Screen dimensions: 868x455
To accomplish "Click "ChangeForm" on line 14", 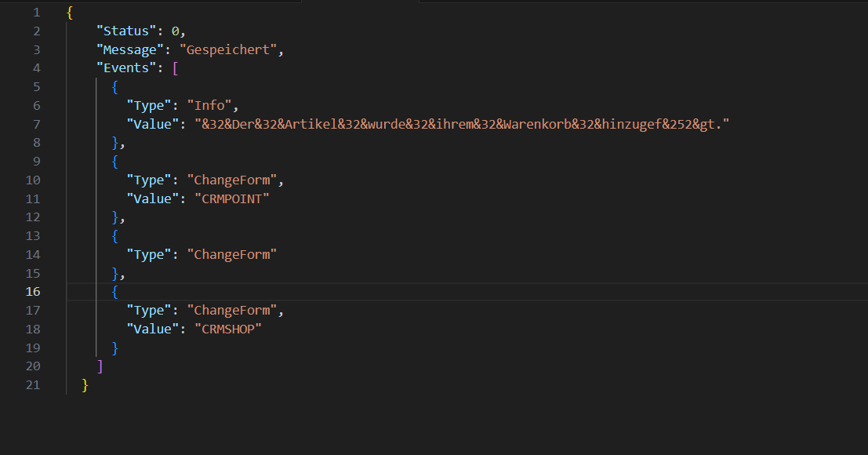I will (x=232, y=254).
